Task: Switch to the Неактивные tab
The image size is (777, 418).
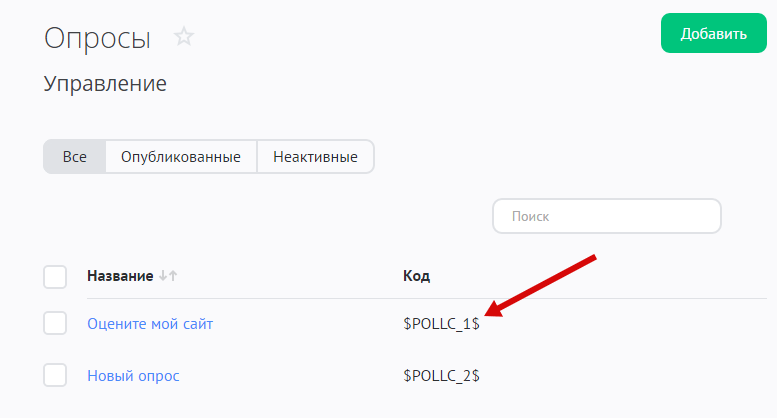Action: (x=315, y=157)
